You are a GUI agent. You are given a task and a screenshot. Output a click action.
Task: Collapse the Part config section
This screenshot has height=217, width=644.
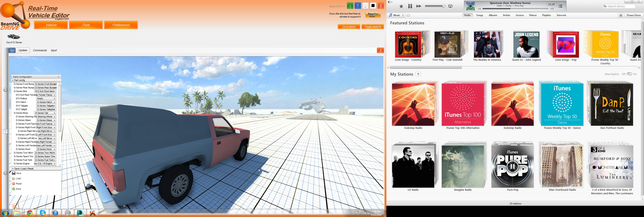(13, 80)
